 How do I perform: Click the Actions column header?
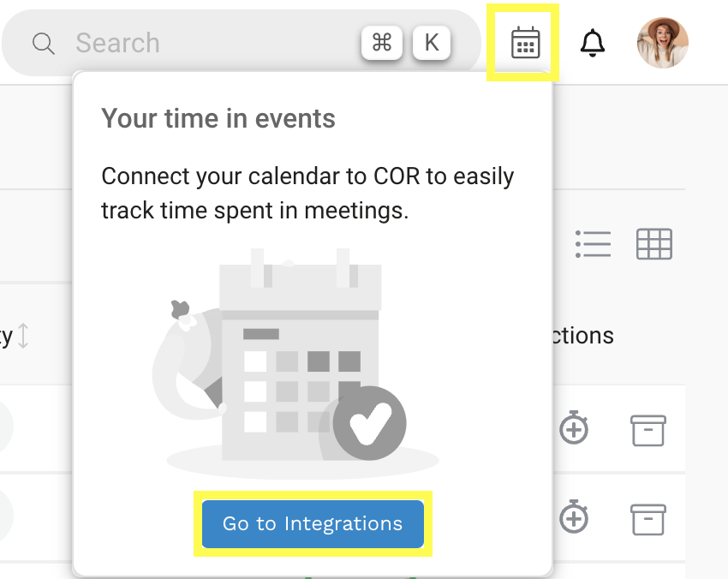click(582, 336)
